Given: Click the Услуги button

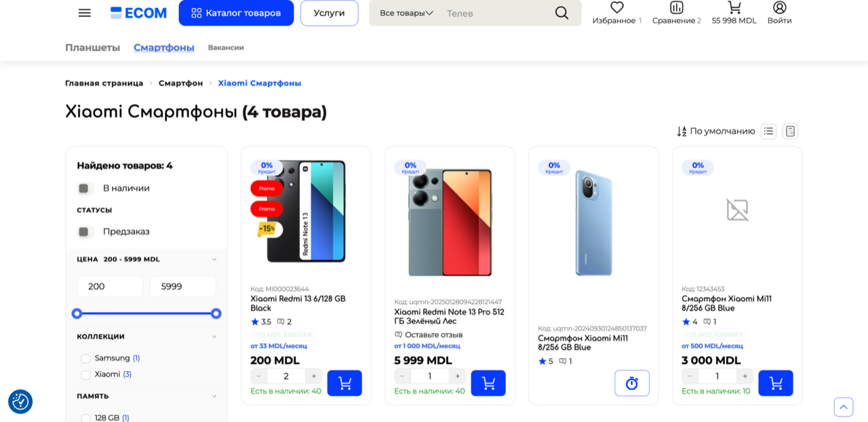Looking at the screenshot, I should point(330,13).
